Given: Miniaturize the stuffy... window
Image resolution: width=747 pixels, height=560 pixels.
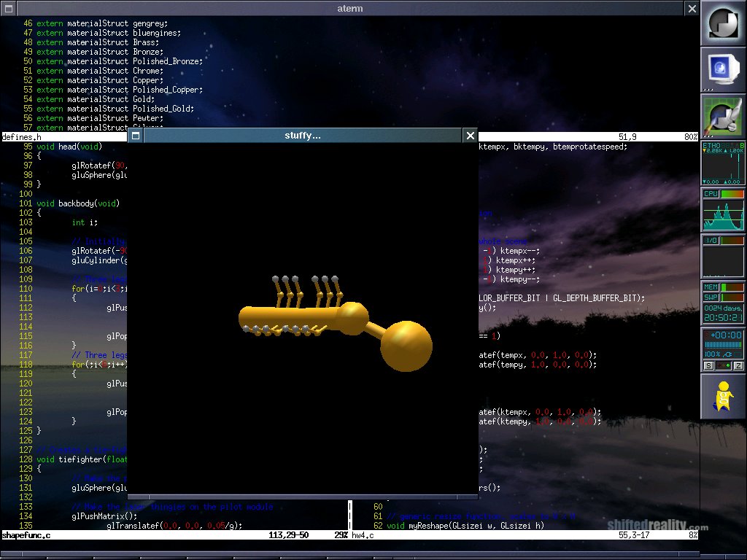Looking at the screenshot, I should click(135, 135).
